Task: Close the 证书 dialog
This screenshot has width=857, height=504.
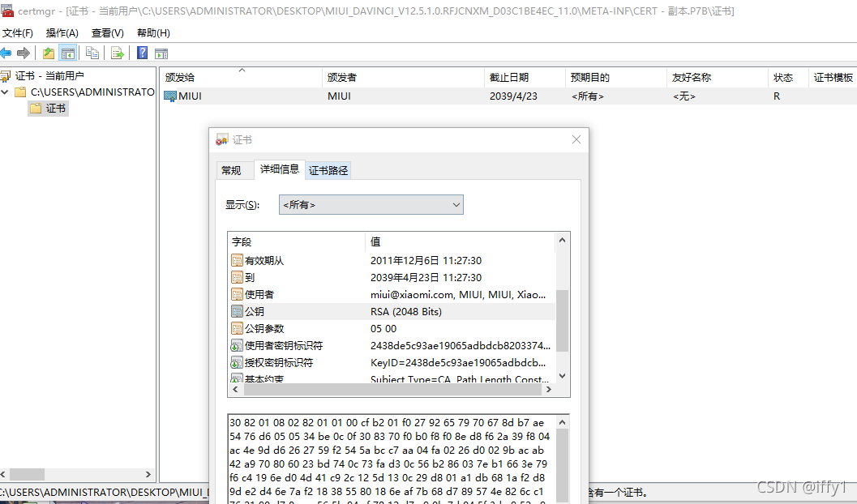Action: pos(576,140)
